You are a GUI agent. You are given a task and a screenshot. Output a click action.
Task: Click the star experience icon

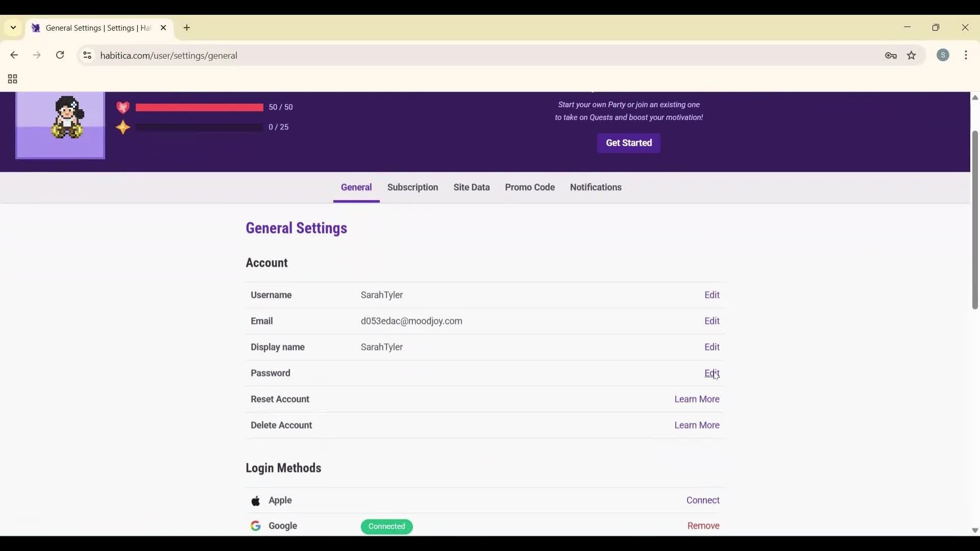[x=123, y=128]
